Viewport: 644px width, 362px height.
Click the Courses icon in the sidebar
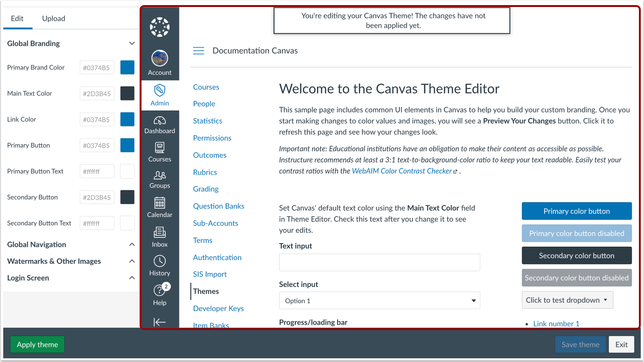pyautogui.click(x=159, y=151)
